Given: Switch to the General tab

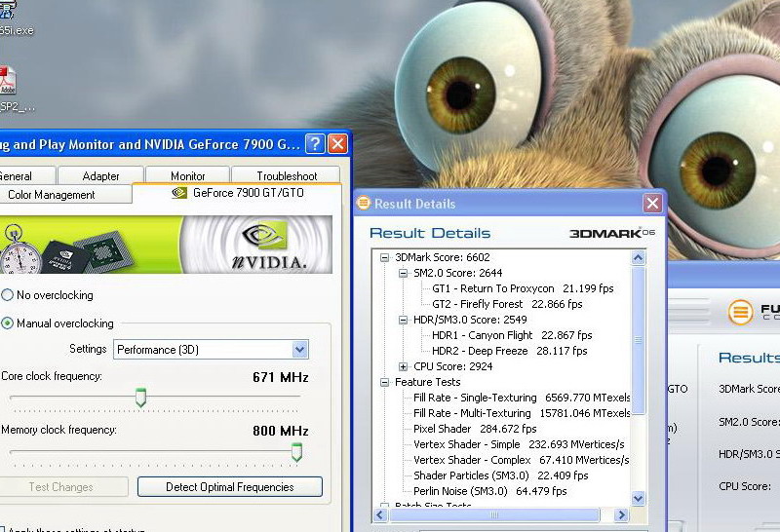Looking at the screenshot, I should (26, 175).
